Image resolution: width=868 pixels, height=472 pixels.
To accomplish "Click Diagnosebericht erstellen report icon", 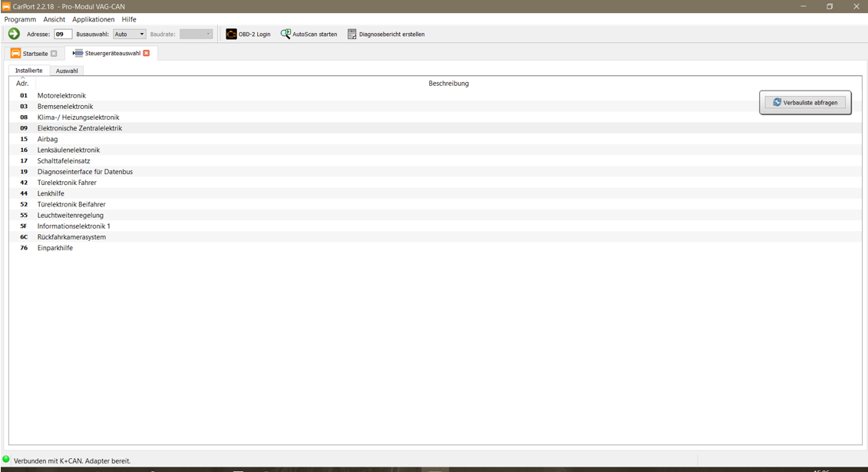I will coord(352,35).
